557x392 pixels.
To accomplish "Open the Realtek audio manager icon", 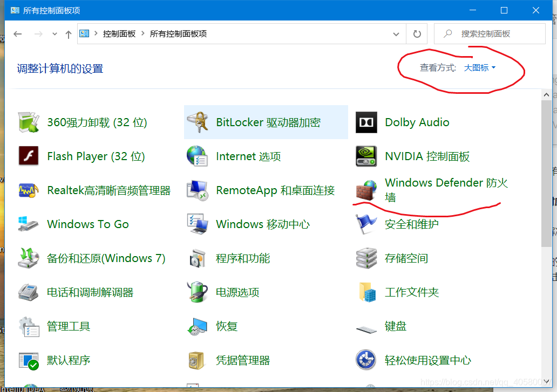I will (29, 190).
